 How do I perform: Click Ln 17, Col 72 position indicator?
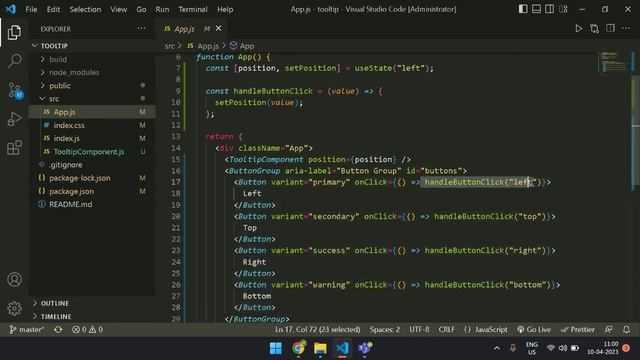point(317,329)
